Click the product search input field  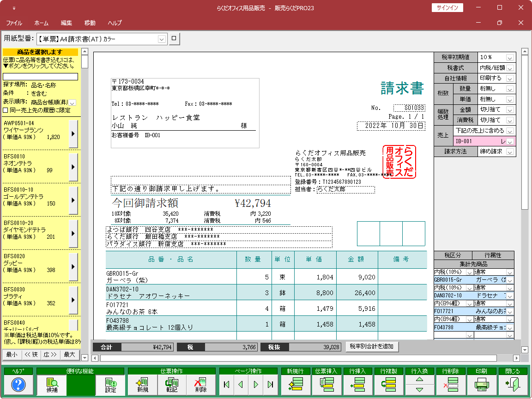[x=40, y=77]
